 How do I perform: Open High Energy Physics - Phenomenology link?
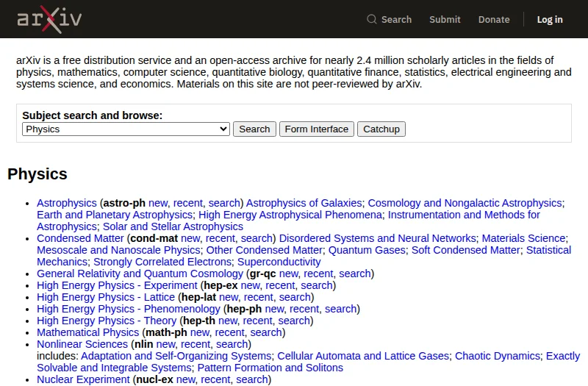click(129, 309)
